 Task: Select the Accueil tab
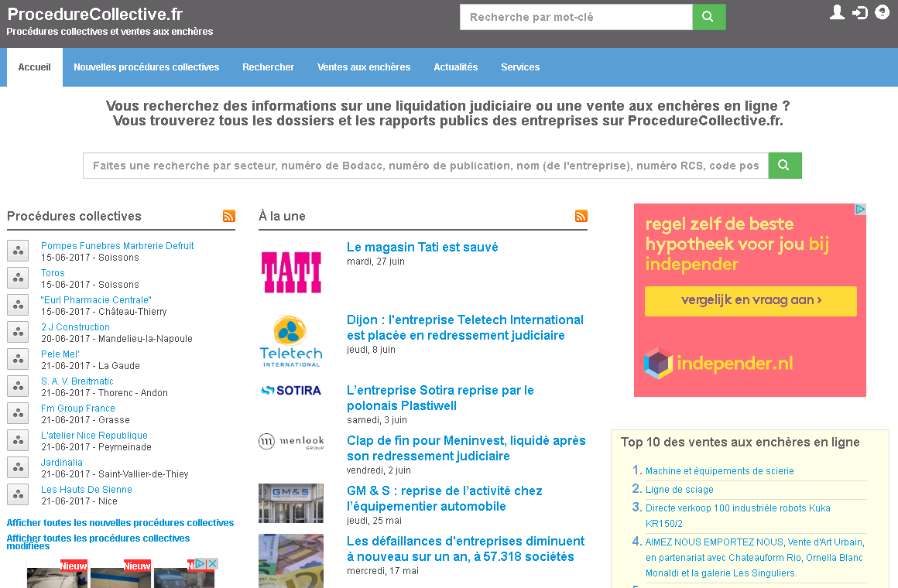(x=34, y=67)
